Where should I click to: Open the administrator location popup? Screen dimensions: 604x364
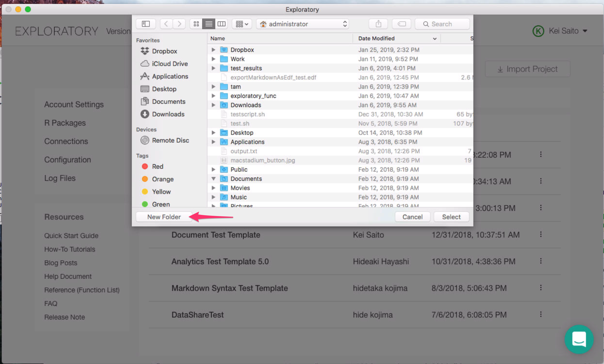303,24
